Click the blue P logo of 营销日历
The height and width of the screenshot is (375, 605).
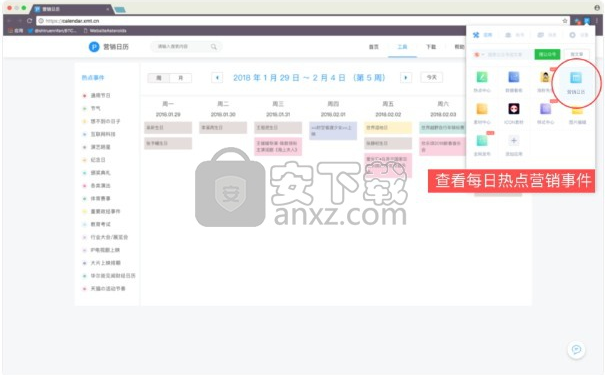(94, 47)
